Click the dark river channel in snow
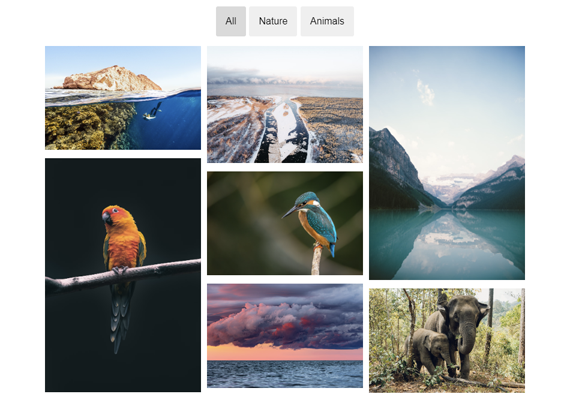 coord(267,136)
